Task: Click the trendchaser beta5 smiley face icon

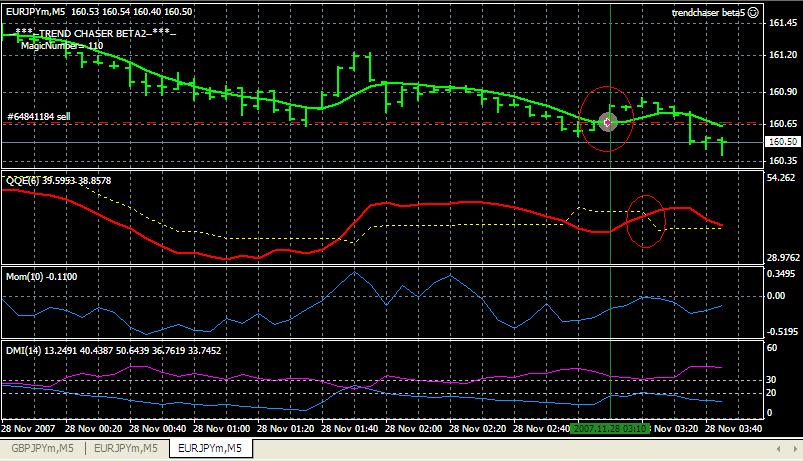Action: (x=753, y=13)
